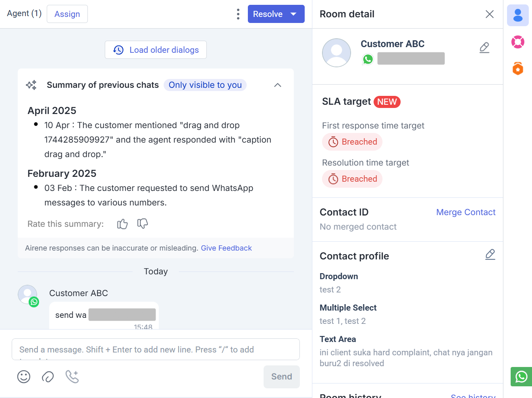Open the orange hexagon sidebar app
532x398 pixels.
(517, 68)
